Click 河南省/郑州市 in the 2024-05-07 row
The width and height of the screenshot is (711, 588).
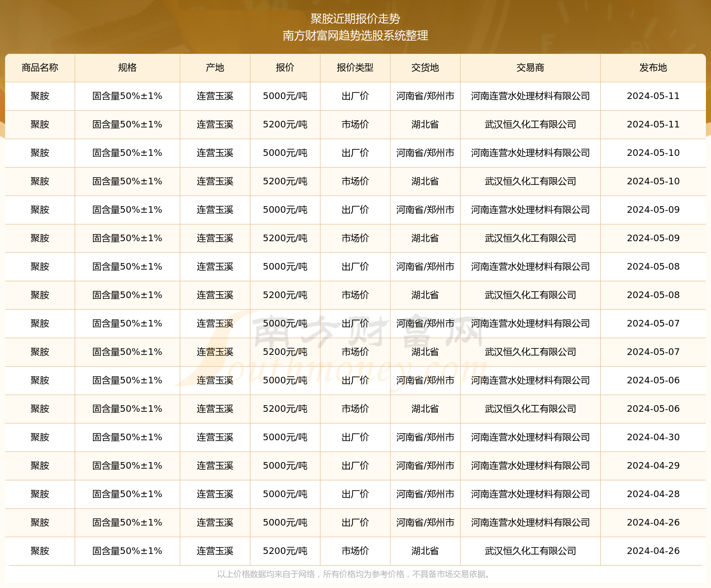tap(425, 323)
